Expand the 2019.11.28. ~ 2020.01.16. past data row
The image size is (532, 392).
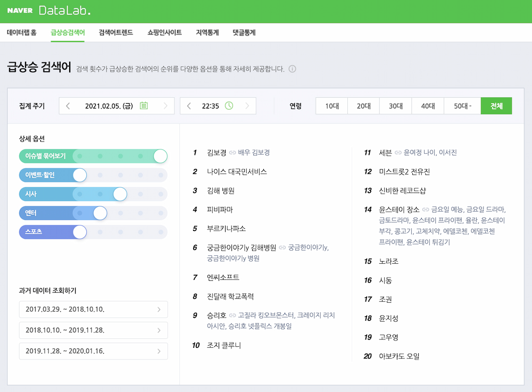point(93,351)
